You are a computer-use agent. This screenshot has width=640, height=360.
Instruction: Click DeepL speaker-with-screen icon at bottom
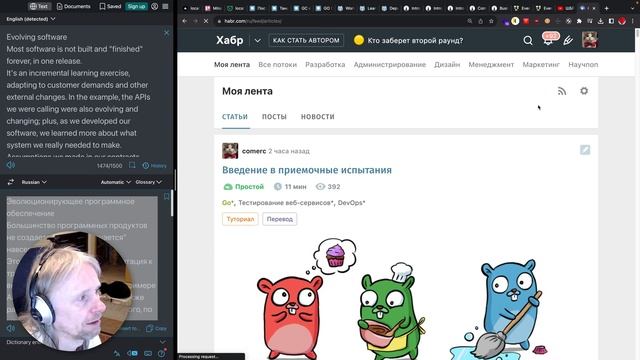click(x=132, y=353)
